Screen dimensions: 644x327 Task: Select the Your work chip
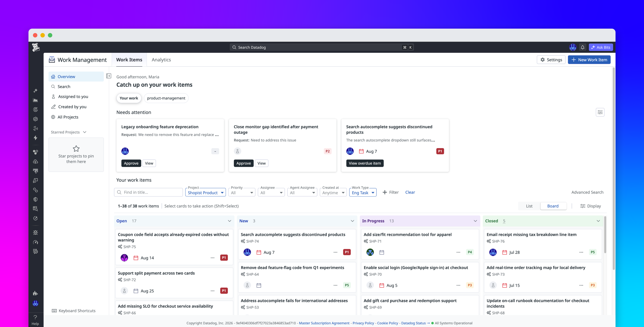[x=129, y=98]
